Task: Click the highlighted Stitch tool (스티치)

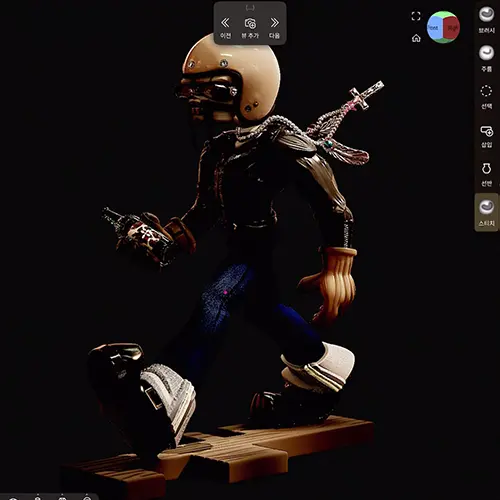Action: click(x=486, y=212)
